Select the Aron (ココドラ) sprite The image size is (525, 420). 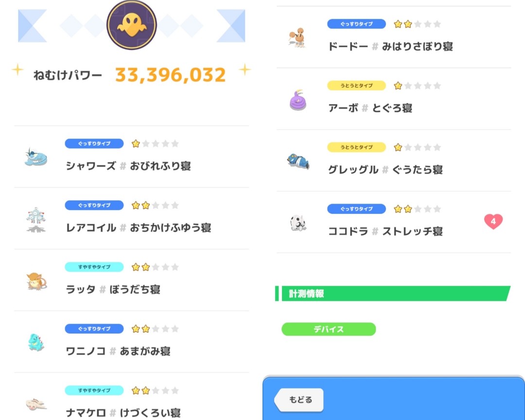click(298, 223)
